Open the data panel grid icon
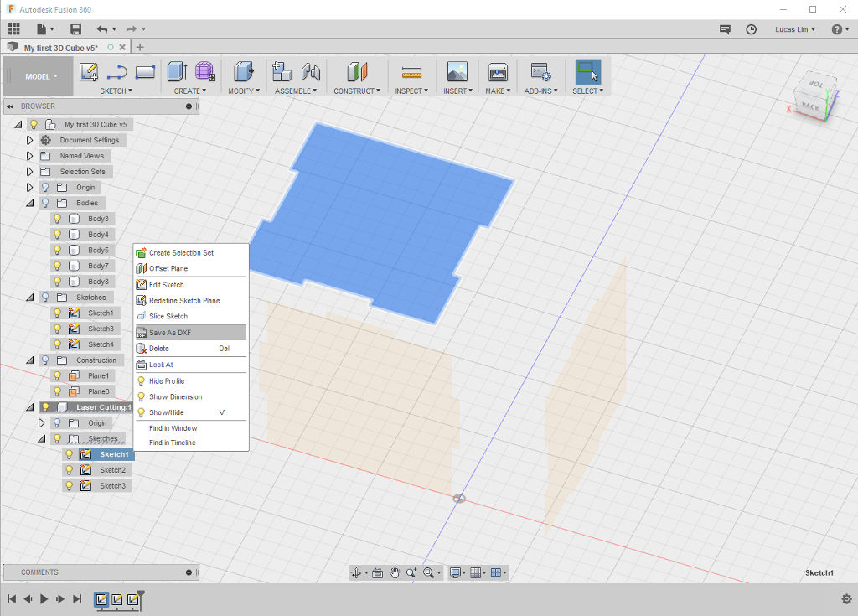 pos(13,29)
